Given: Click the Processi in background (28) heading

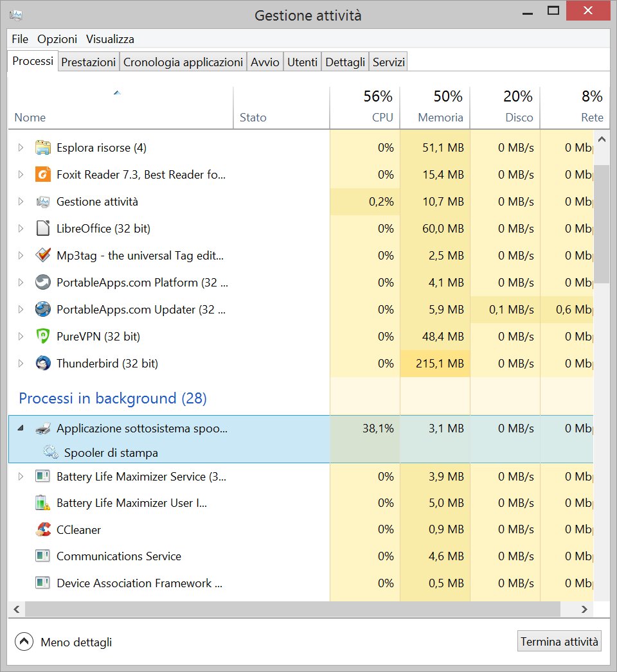Looking at the screenshot, I should [x=112, y=398].
